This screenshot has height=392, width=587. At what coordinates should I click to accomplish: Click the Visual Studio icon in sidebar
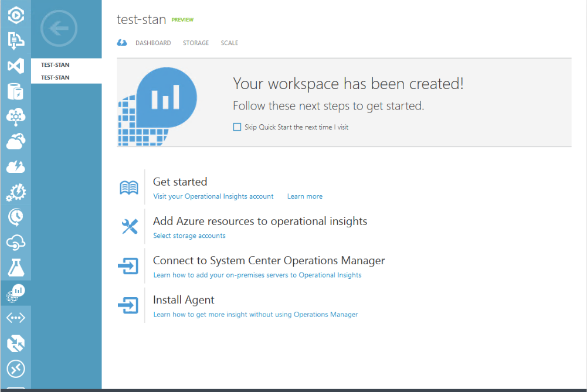15,66
